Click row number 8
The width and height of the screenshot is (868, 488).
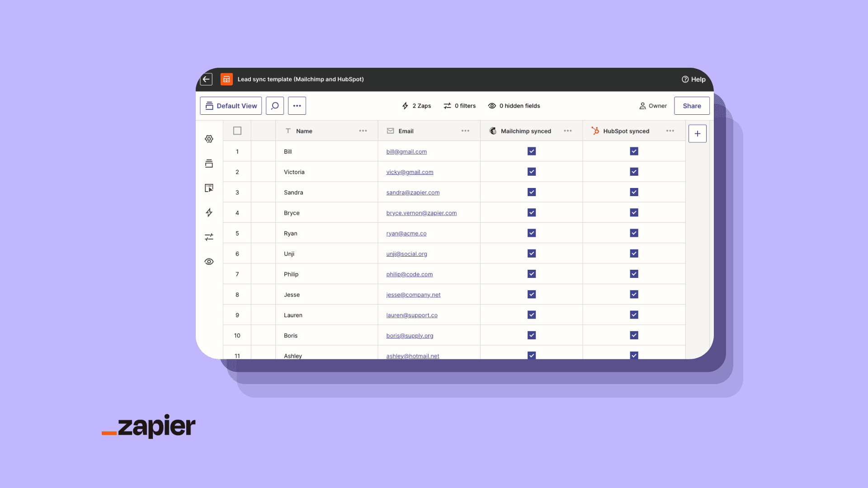click(237, 295)
